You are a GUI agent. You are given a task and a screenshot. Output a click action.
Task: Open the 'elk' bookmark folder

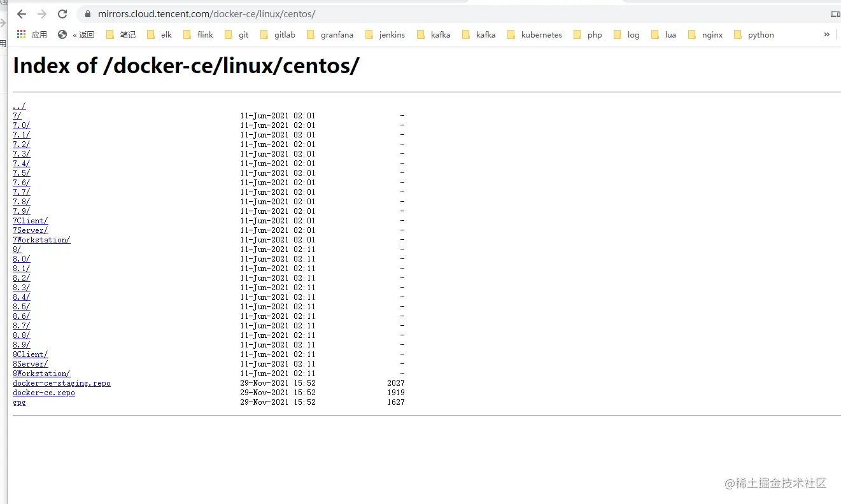(159, 34)
